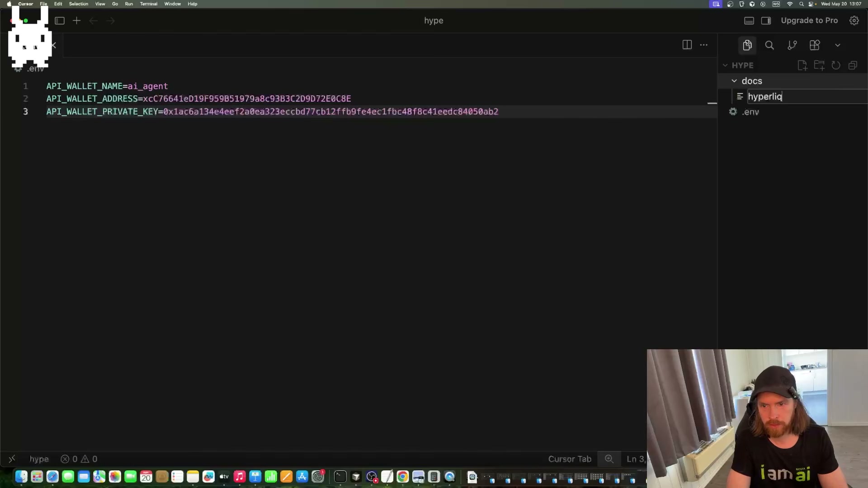Open Safari from the dock
The image size is (868, 488).
tap(52, 477)
